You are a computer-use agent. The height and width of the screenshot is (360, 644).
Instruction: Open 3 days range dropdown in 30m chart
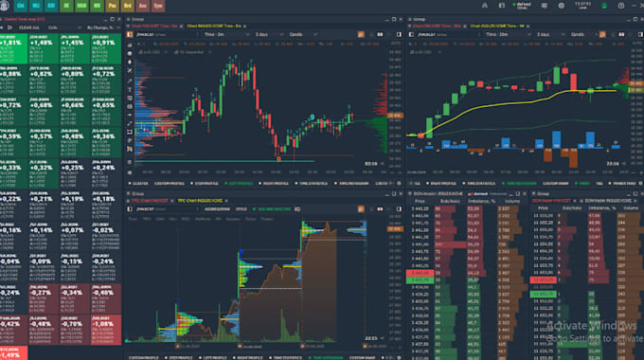(550, 34)
